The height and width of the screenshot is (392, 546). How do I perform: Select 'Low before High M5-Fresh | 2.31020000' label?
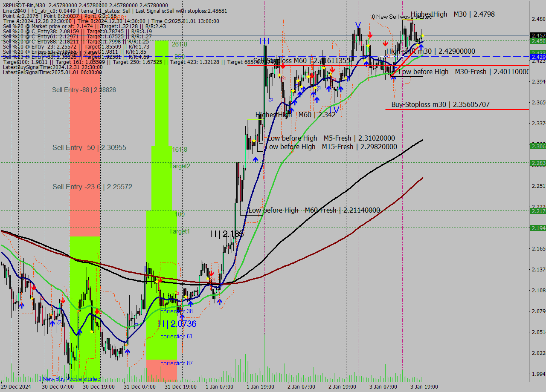click(x=331, y=138)
